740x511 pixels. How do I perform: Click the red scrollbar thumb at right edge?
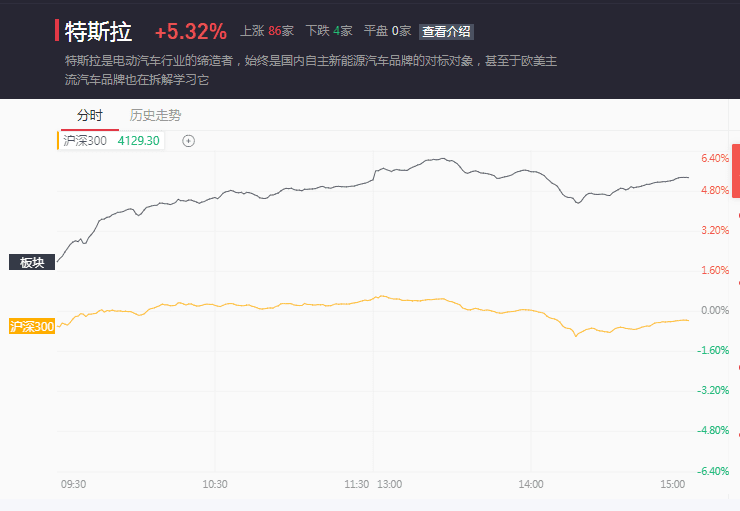735,172
